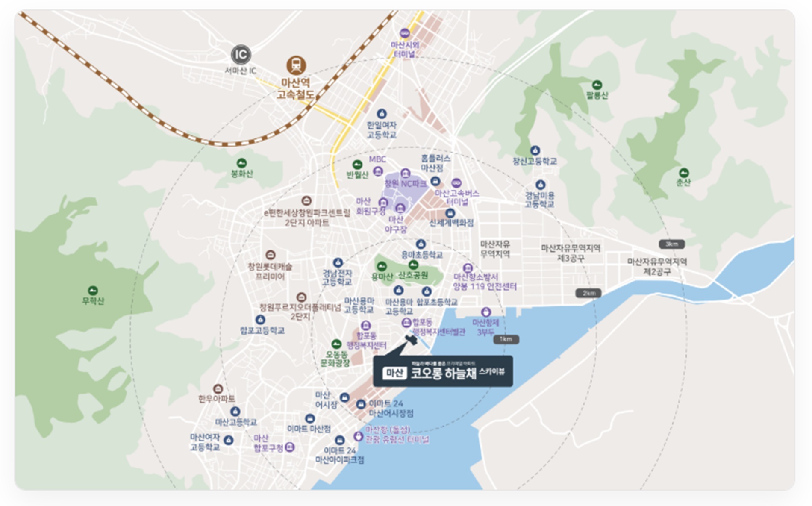Click the 합포동 행정복지센터 icon
The width and height of the screenshot is (812, 506).
click(366, 326)
